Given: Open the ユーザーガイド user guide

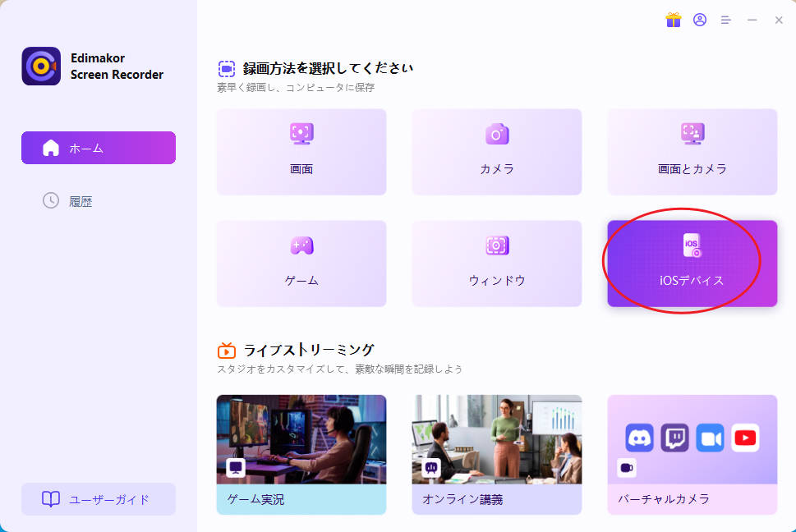Looking at the screenshot, I should click(98, 499).
